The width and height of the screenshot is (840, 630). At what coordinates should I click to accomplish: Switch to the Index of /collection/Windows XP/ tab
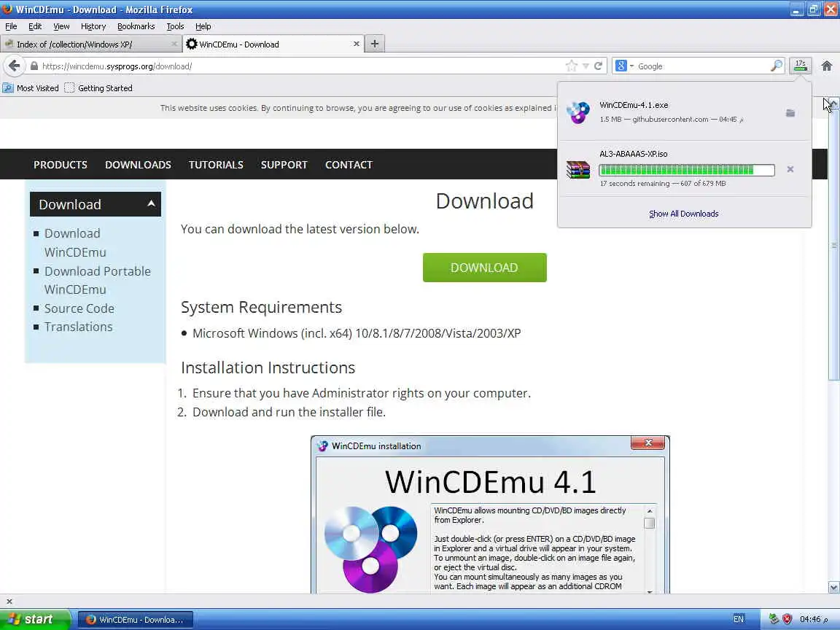tap(90, 44)
